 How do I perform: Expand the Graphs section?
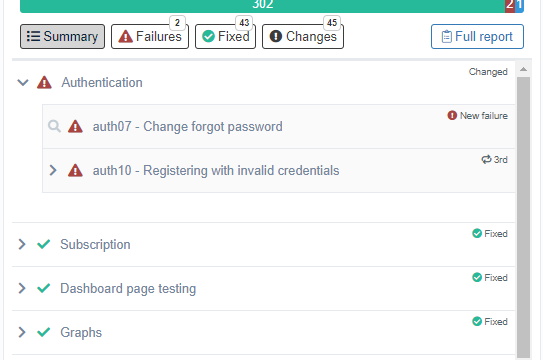pyautogui.click(x=22, y=332)
